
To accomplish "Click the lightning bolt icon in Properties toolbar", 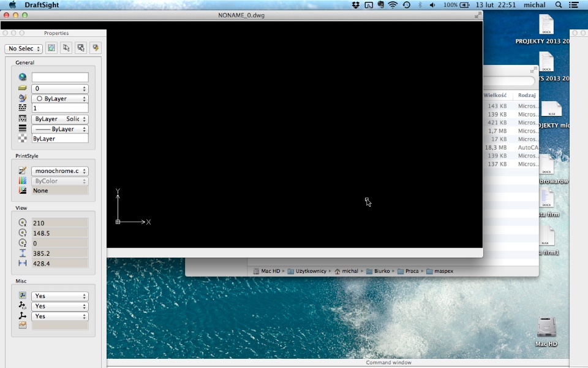I will (x=96, y=48).
